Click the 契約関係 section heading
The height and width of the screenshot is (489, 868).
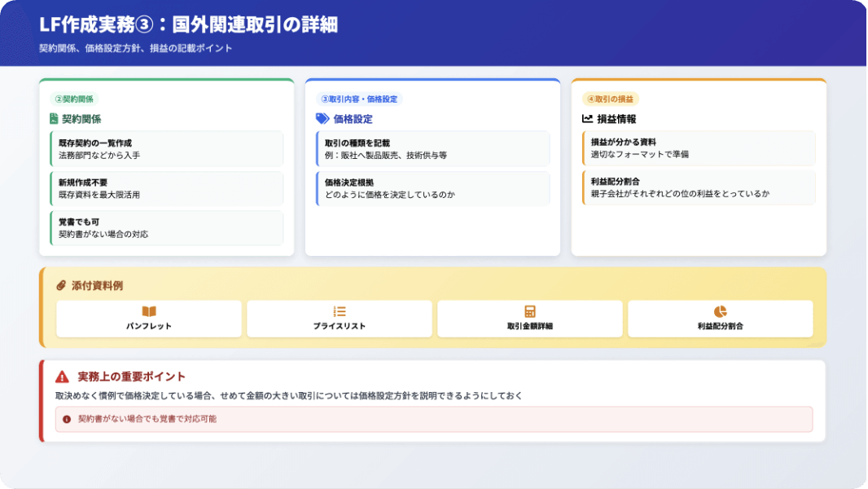point(81,119)
